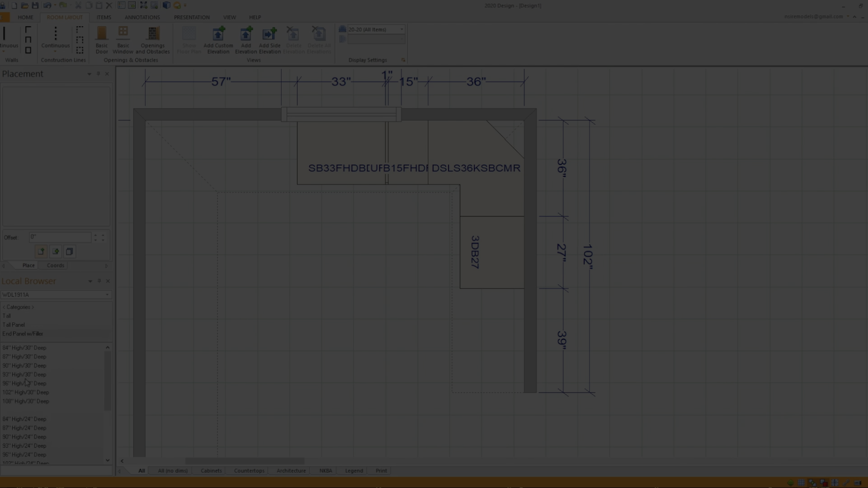
Task: Click the Cut scissors icon
Action: click(78, 5)
